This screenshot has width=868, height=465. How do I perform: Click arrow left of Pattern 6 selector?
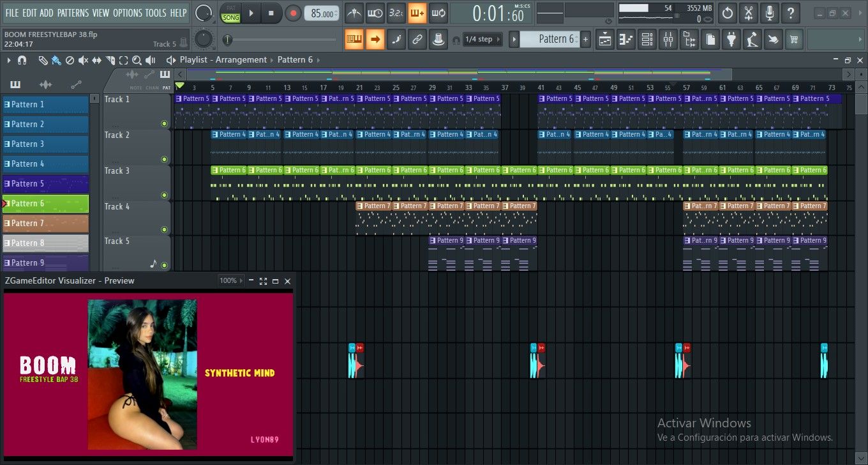[x=514, y=39]
